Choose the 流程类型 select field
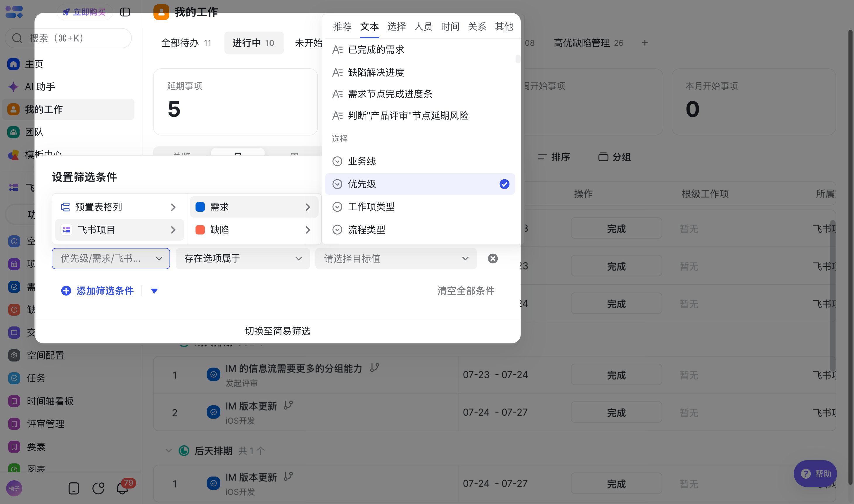 (420, 230)
